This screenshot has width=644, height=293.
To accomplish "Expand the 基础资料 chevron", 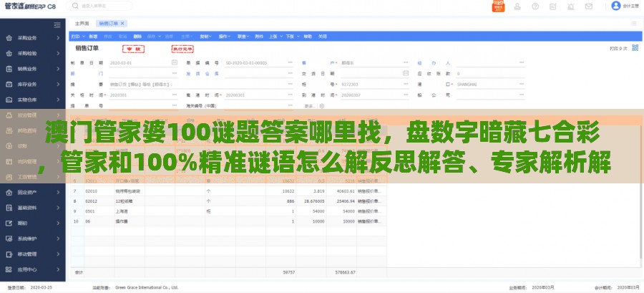I will point(59,208).
